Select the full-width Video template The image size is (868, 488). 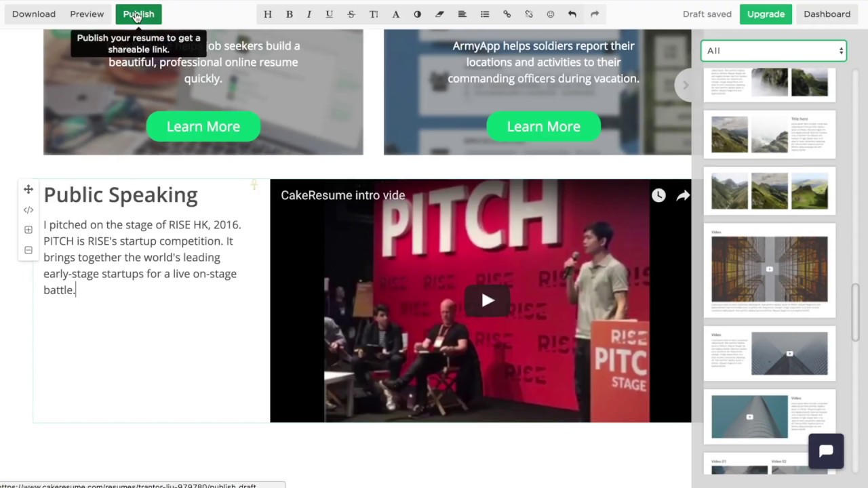coord(770,271)
